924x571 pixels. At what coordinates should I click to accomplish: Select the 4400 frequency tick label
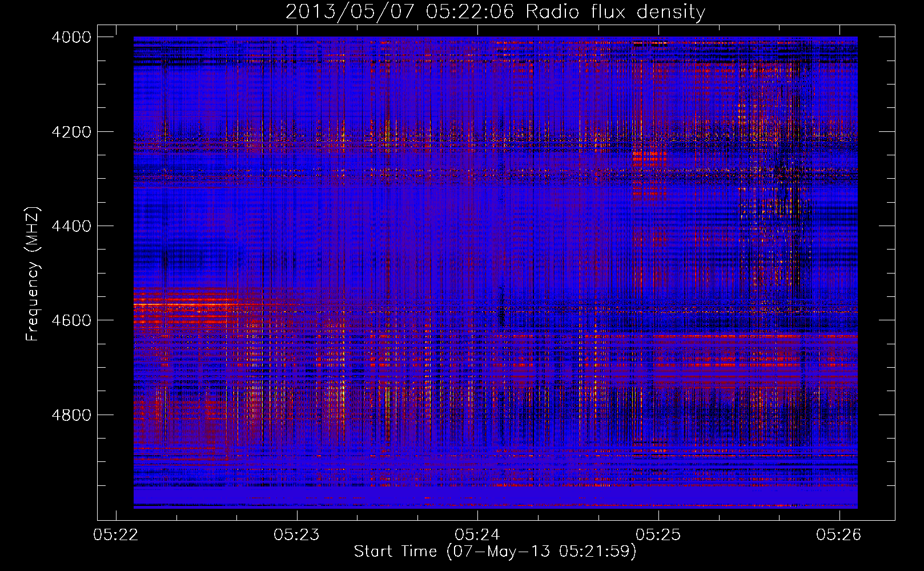71,226
